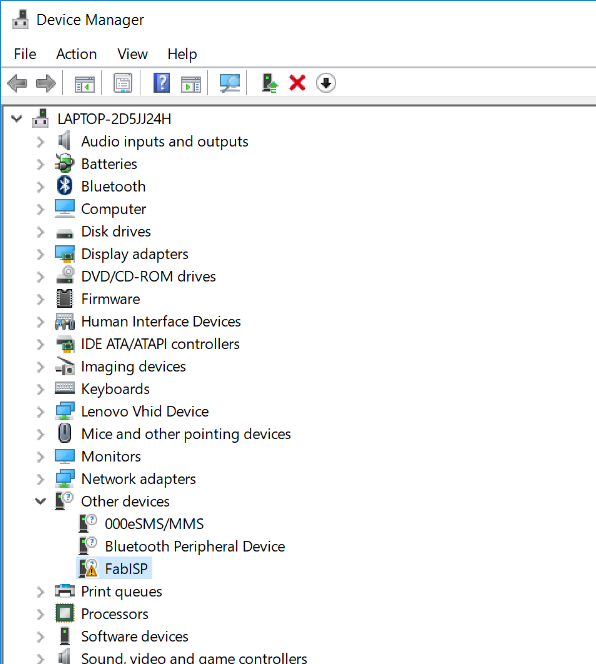Click the blue Help question-mark icon

tap(161, 83)
